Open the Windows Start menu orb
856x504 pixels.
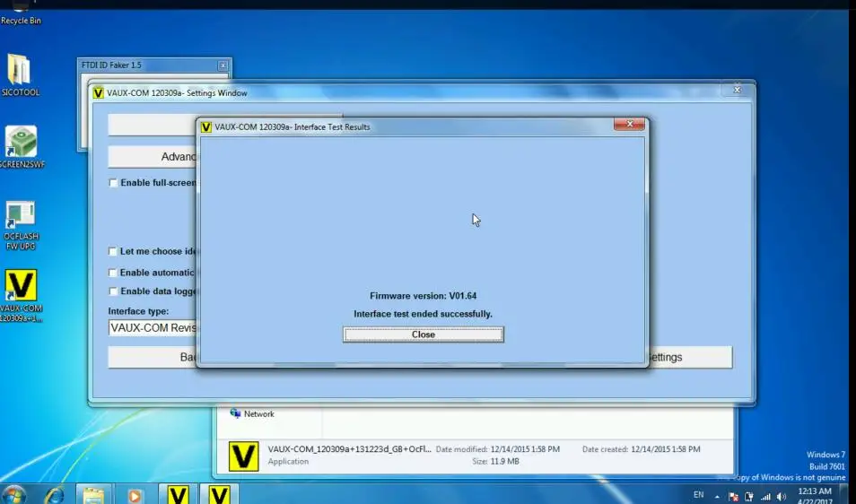coord(13,495)
